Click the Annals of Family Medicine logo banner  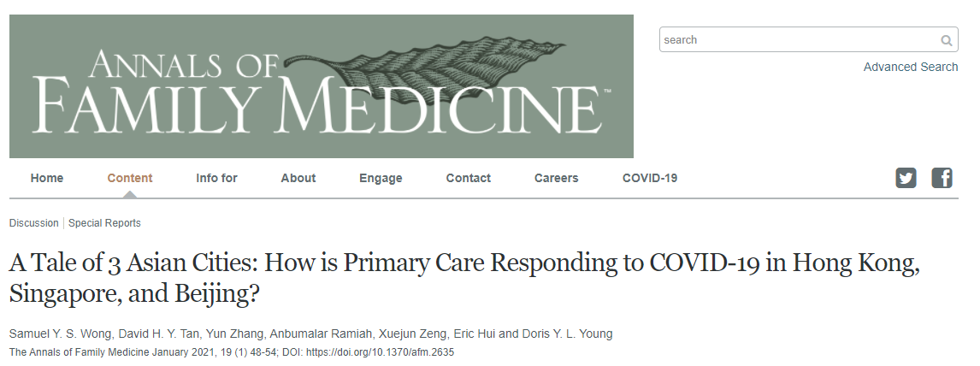click(322, 86)
